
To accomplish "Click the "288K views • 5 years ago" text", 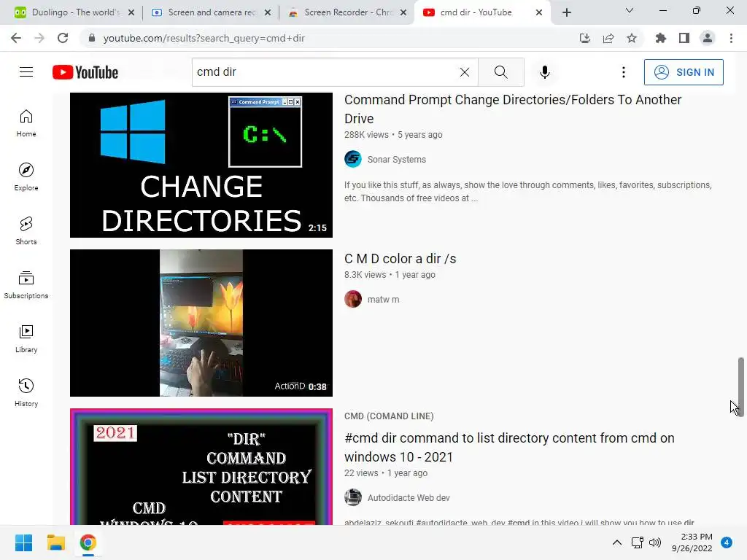I will coord(393,135).
